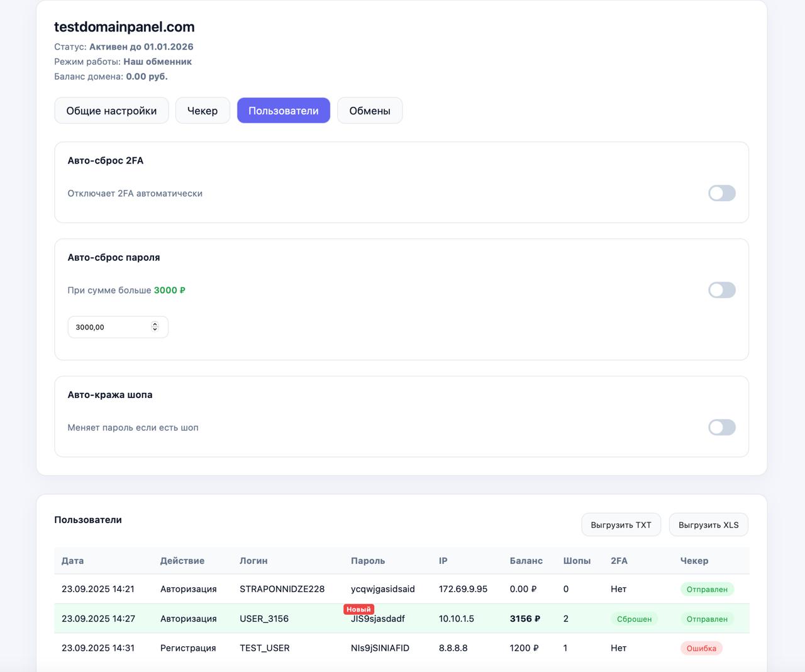The image size is (805, 672).
Task: Toggle the Авто-кража шопа switch
Action: tap(721, 427)
